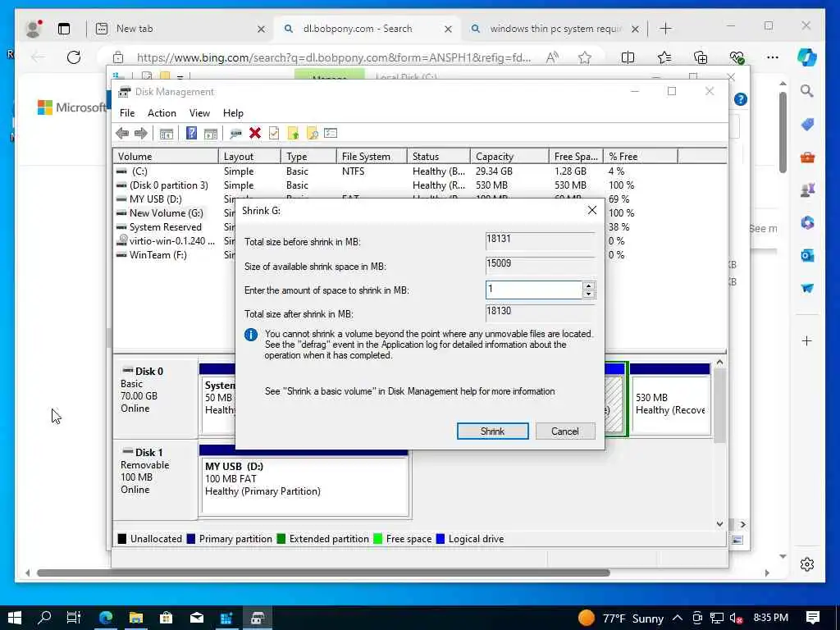Open the Action menu in Disk Management
Image resolution: width=840 pixels, height=630 pixels.
tap(162, 113)
